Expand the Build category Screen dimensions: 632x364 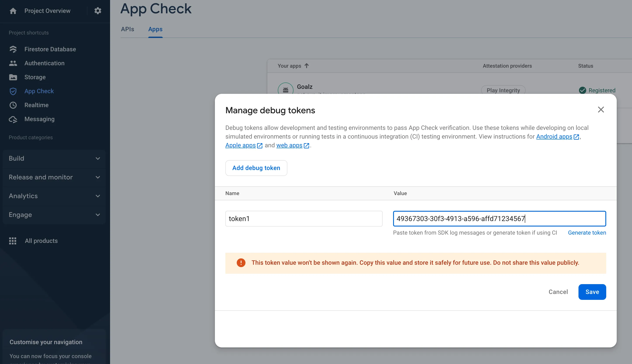pyautogui.click(x=54, y=158)
